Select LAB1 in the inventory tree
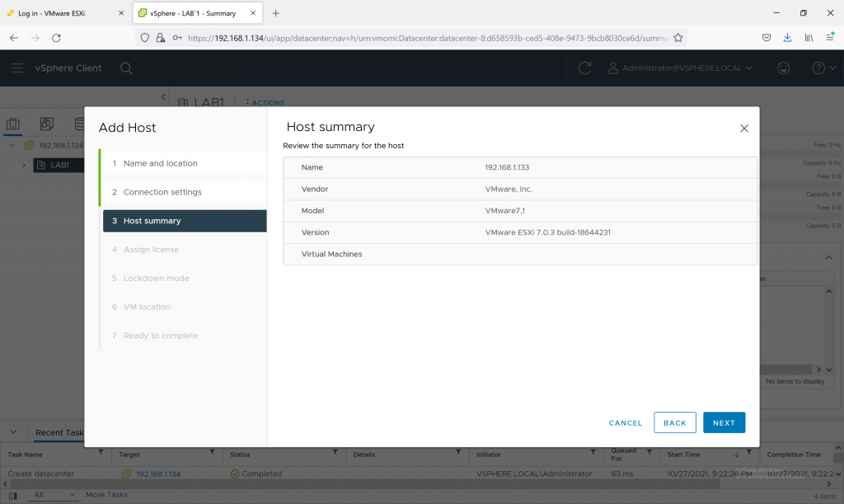This screenshot has height=504, width=844. [x=59, y=166]
